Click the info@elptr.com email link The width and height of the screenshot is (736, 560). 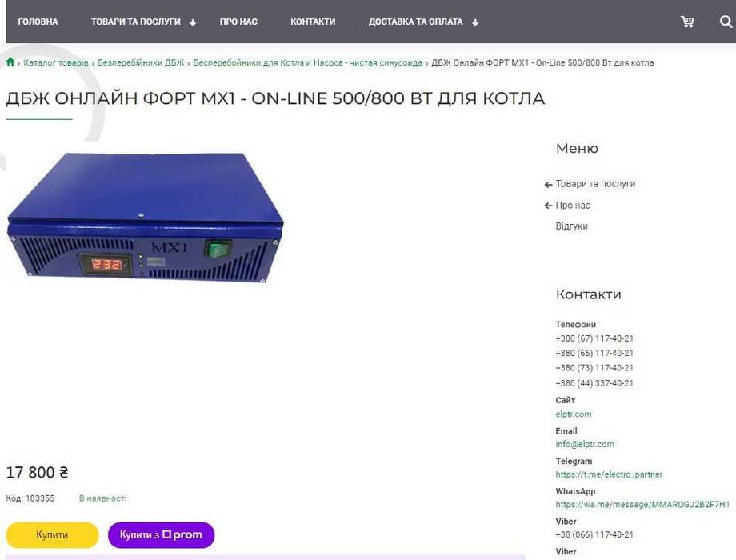(585, 444)
